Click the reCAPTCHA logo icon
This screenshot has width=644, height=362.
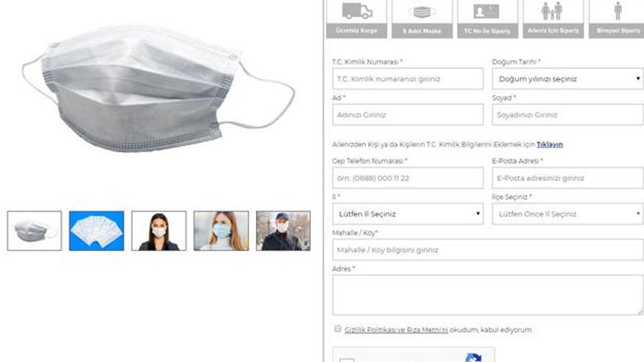click(x=473, y=358)
